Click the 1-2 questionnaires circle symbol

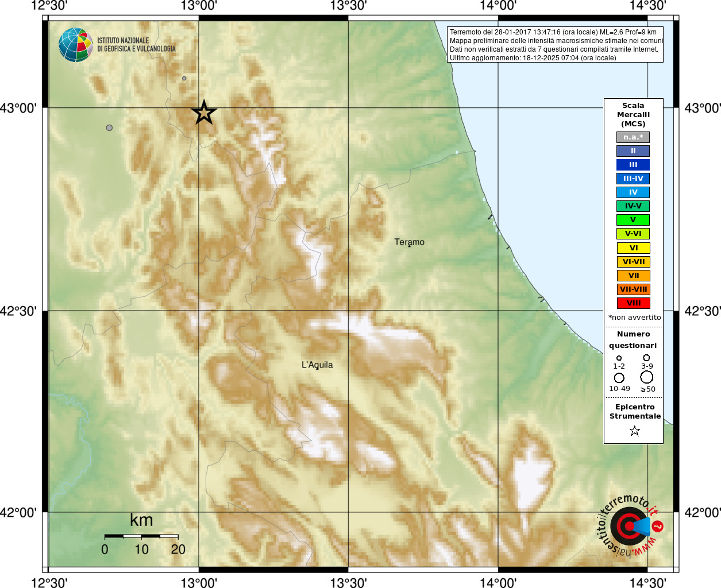click(x=619, y=358)
